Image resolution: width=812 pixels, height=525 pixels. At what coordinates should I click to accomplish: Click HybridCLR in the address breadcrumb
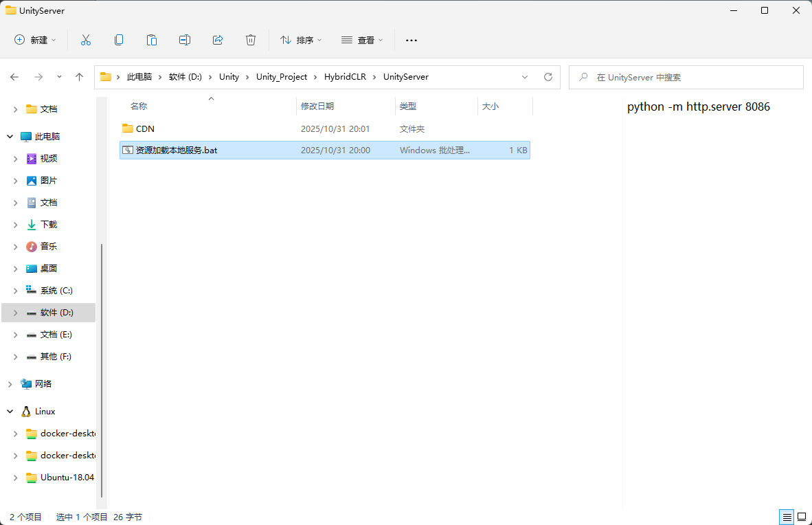click(345, 77)
